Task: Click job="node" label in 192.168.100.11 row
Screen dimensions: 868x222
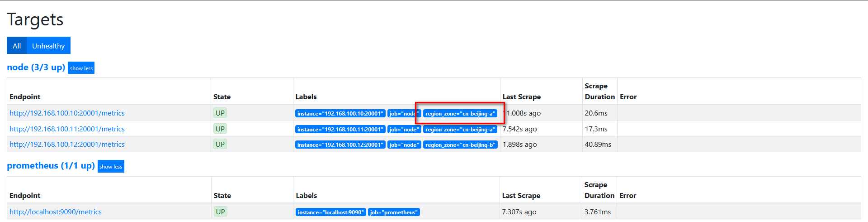Action: pos(404,130)
